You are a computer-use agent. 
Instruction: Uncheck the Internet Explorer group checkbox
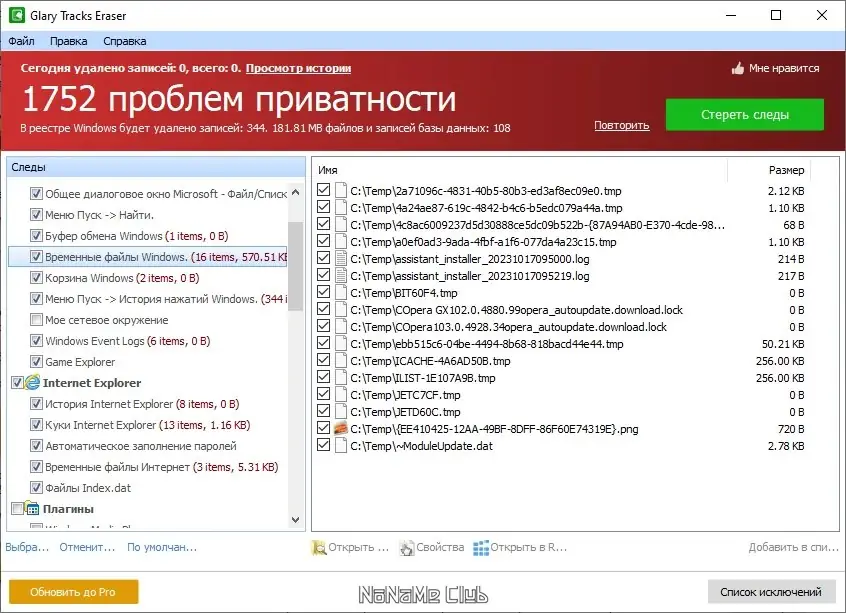coord(17,383)
